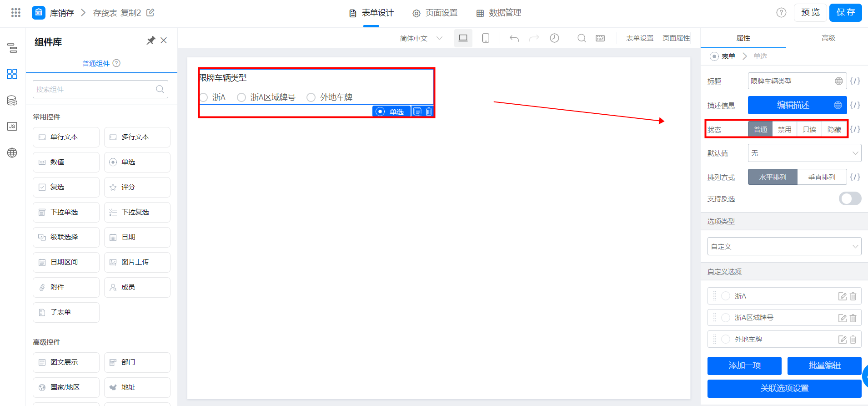Edit the 浙A custom option
This screenshot has width=868, height=406.
843,296
